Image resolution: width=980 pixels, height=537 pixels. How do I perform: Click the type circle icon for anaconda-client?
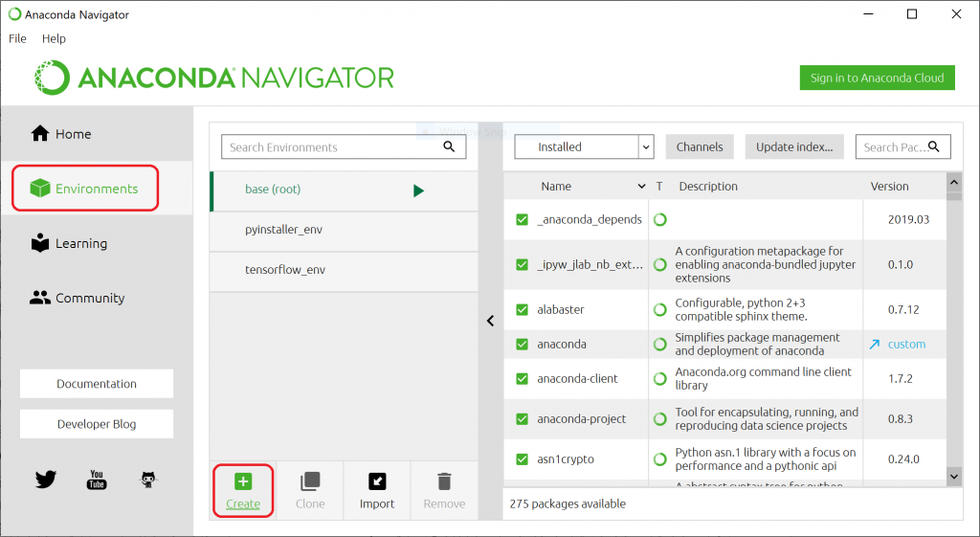[660, 378]
